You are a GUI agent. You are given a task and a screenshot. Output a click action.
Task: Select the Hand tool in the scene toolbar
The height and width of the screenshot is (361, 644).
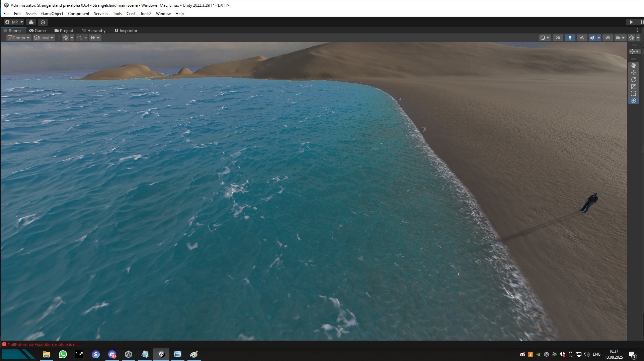click(634, 65)
